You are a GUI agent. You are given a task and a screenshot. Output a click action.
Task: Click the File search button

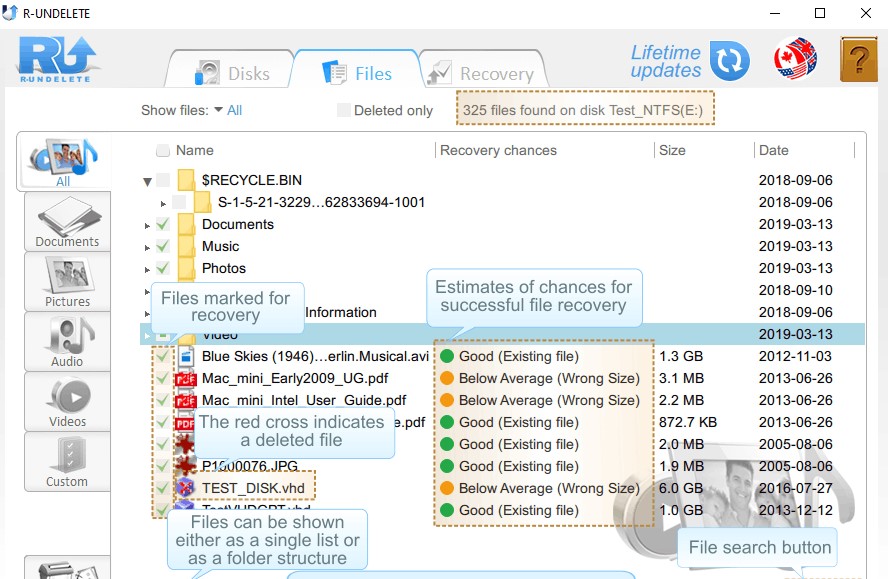coord(757,547)
